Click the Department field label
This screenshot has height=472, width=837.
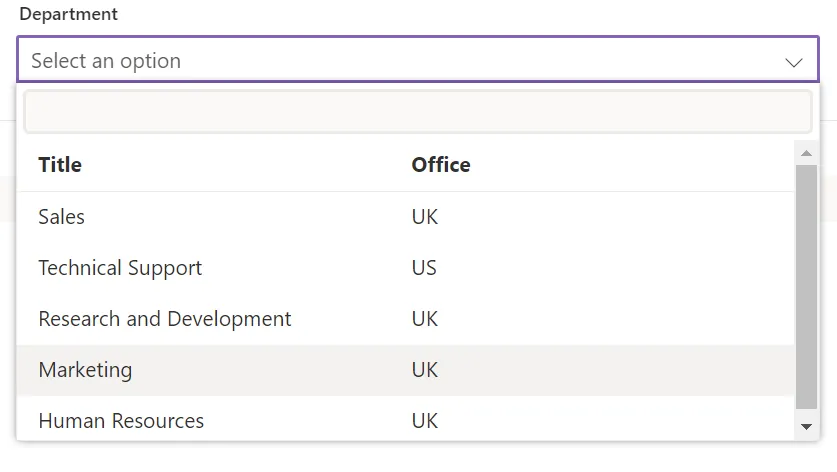(68, 15)
